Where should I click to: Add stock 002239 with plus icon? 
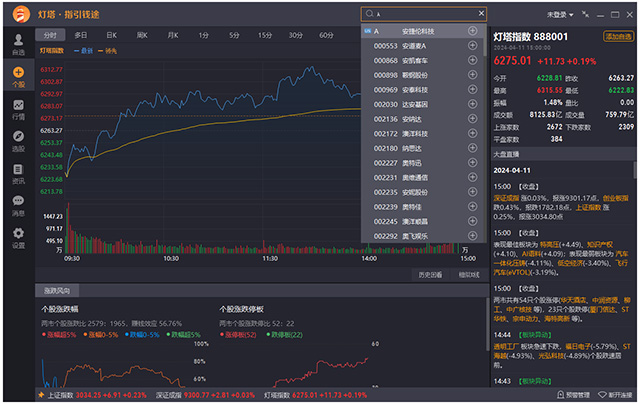(473, 206)
